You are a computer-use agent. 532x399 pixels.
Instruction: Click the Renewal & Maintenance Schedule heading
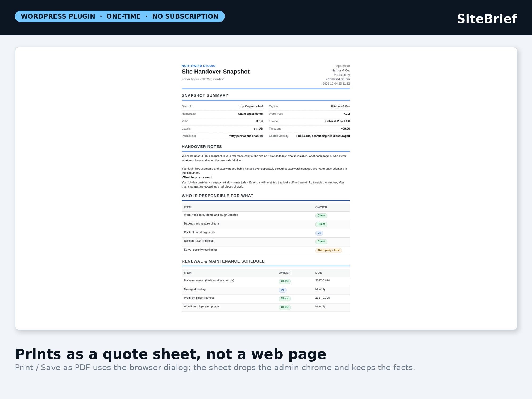223,261
